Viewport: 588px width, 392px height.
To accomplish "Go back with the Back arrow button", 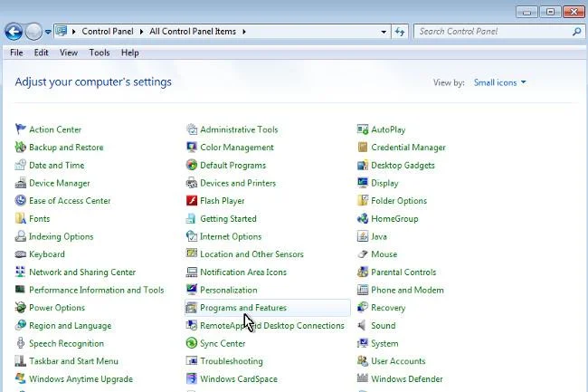I will point(14,32).
